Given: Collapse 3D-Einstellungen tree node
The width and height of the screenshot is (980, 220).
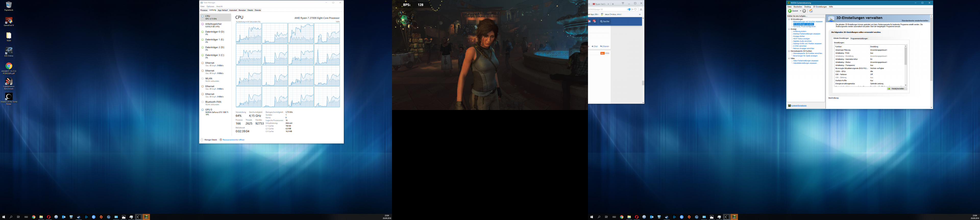Looking at the screenshot, I should pyautogui.click(x=789, y=19).
